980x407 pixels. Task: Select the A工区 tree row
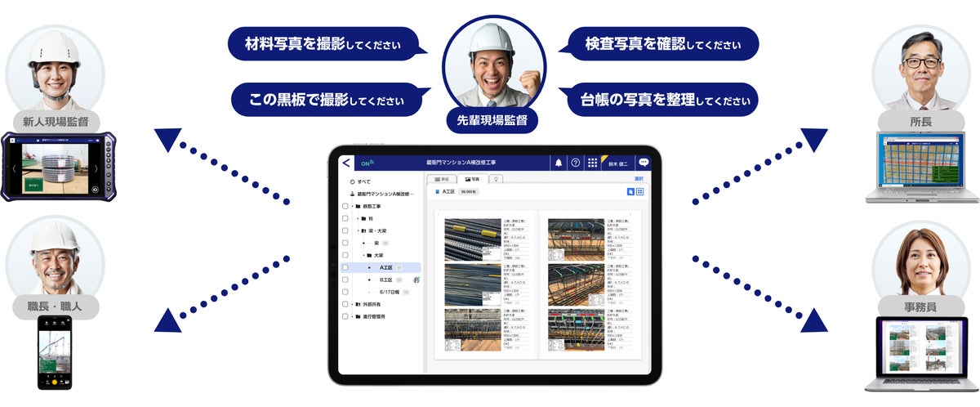(381, 267)
